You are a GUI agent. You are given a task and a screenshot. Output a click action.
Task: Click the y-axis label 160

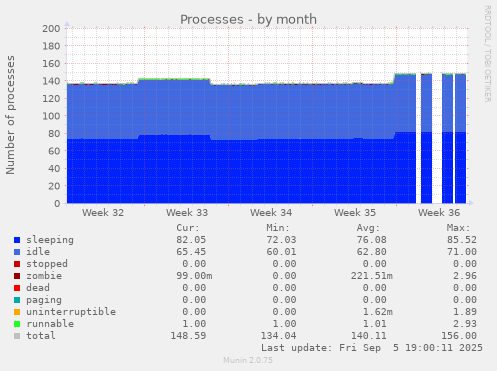51,63
